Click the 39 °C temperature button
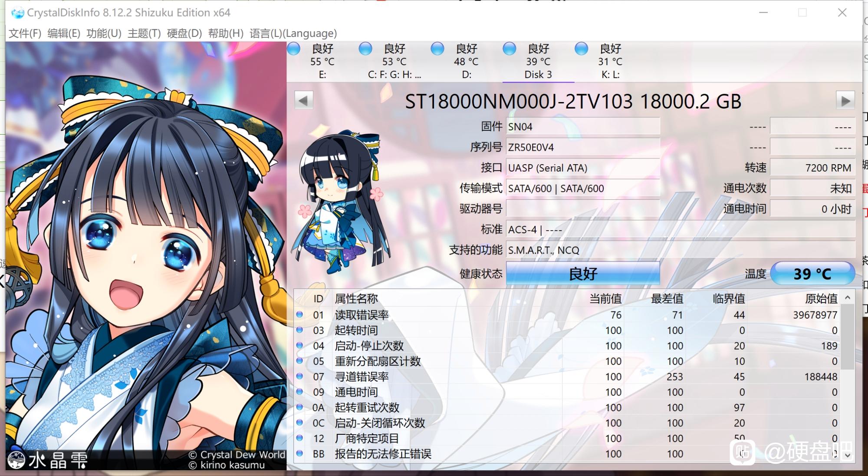 tap(812, 274)
